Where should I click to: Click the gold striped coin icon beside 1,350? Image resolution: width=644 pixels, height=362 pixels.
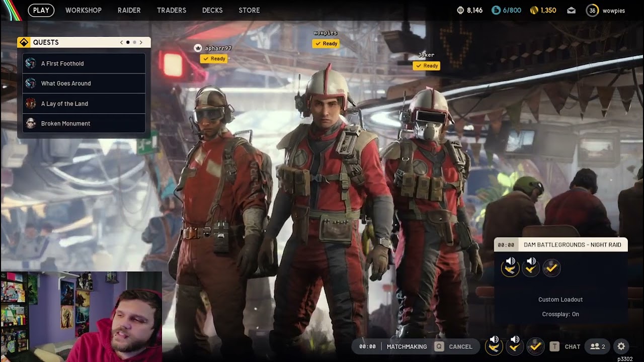coord(534,10)
